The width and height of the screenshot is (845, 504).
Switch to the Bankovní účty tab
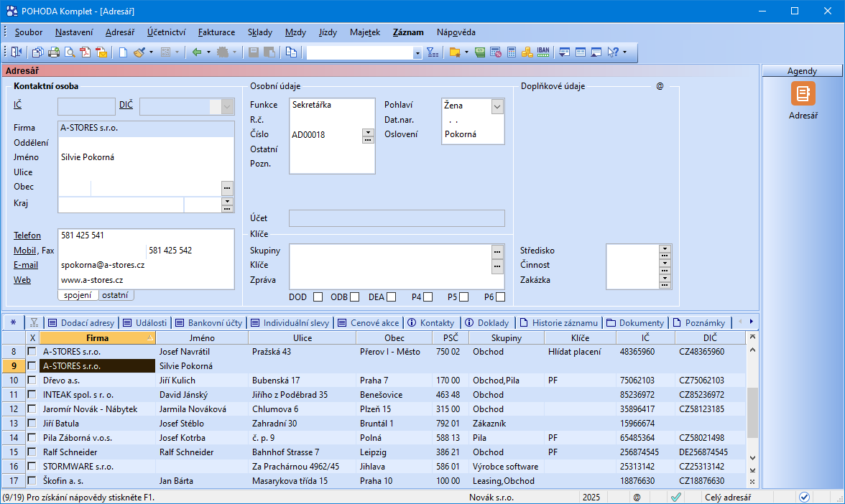(x=209, y=322)
